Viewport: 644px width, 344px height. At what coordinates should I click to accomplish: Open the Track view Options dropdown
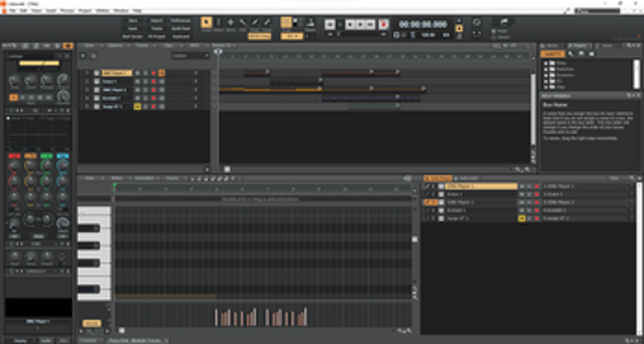pos(116,46)
